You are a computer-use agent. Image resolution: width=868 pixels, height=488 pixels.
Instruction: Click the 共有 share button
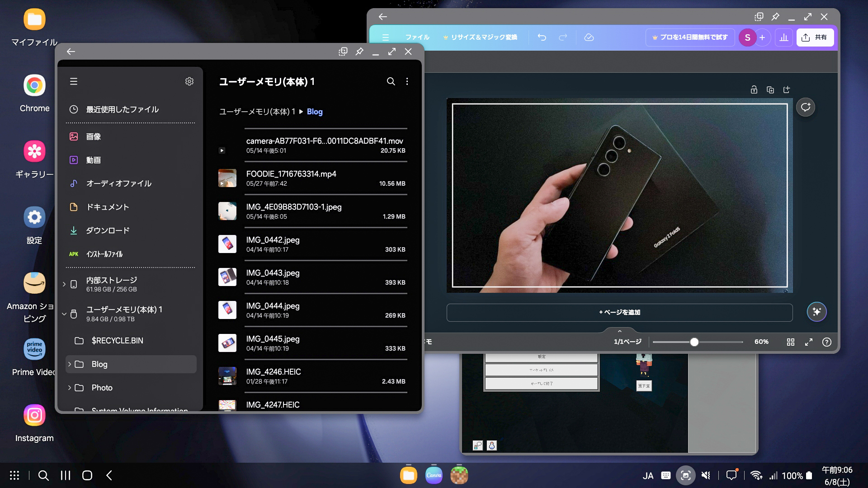coord(815,38)
